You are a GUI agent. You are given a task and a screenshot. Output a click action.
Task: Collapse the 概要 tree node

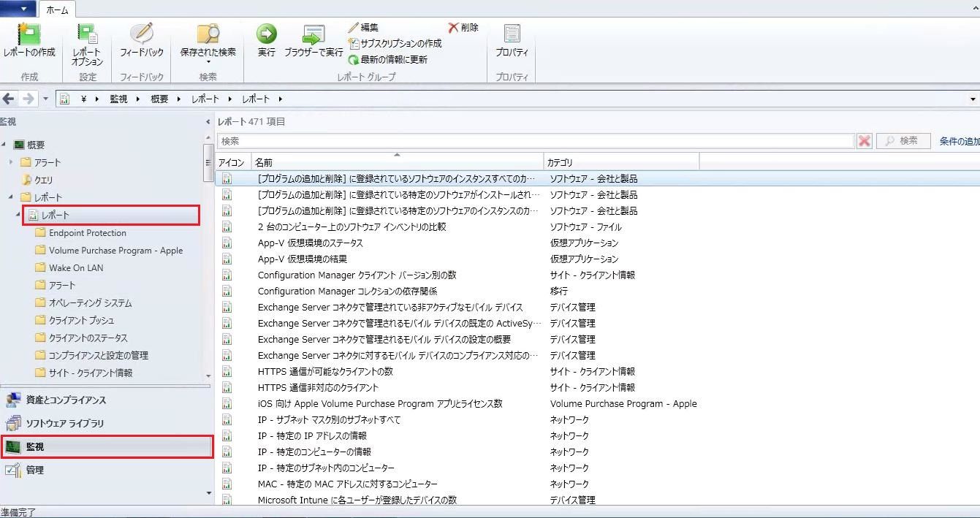(4, 145)
